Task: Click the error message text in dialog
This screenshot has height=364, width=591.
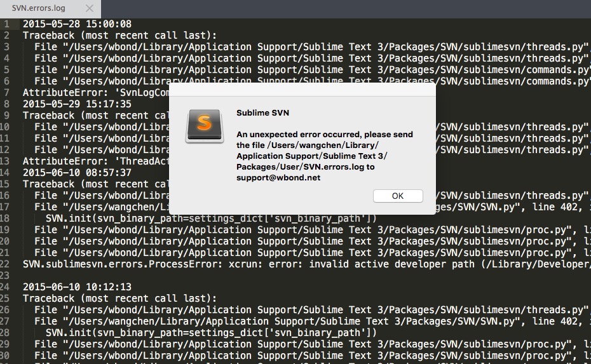Action: [x=325, y=156]
